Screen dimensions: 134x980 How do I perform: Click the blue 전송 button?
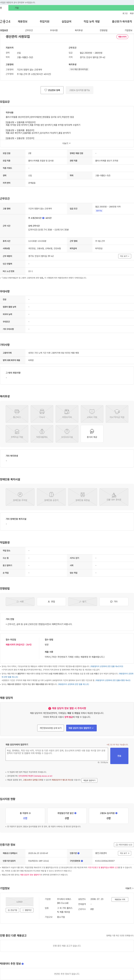point(119,756)
